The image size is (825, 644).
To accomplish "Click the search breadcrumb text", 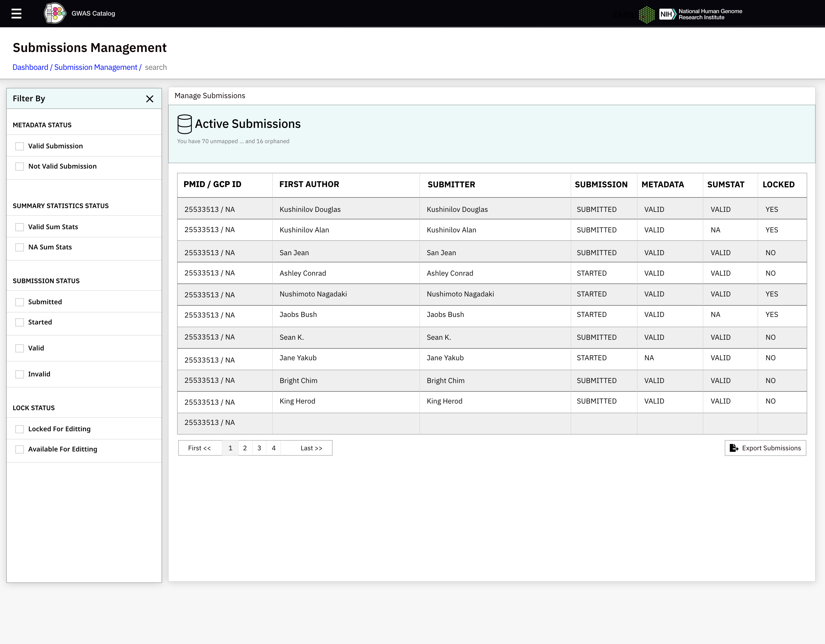I will point(156,67).
